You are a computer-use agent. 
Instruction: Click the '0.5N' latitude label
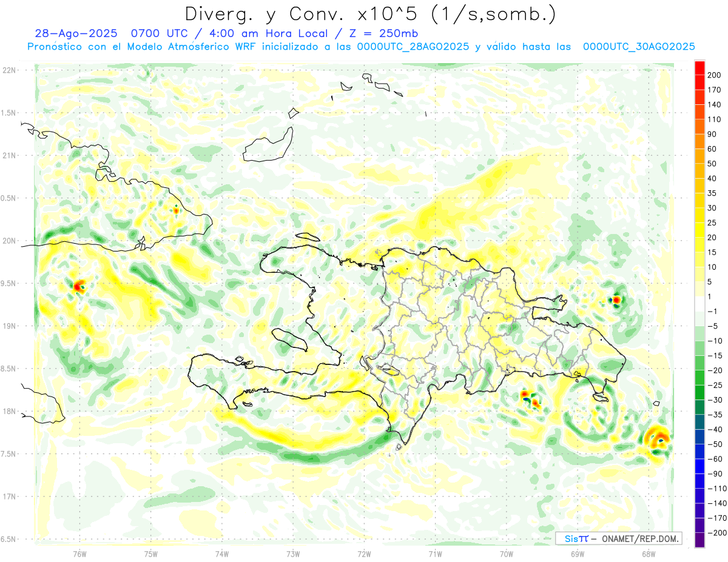[x=9, y=198]
